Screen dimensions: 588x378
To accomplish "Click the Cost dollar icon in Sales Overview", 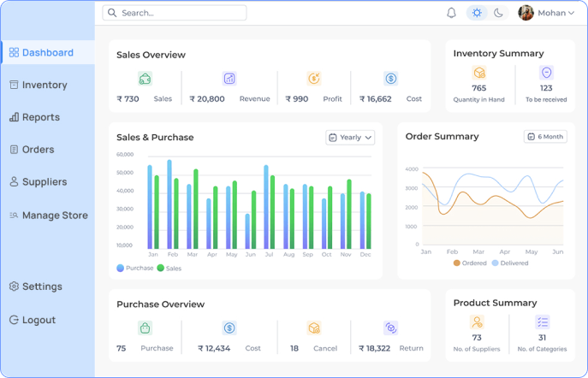I will 391,79.
